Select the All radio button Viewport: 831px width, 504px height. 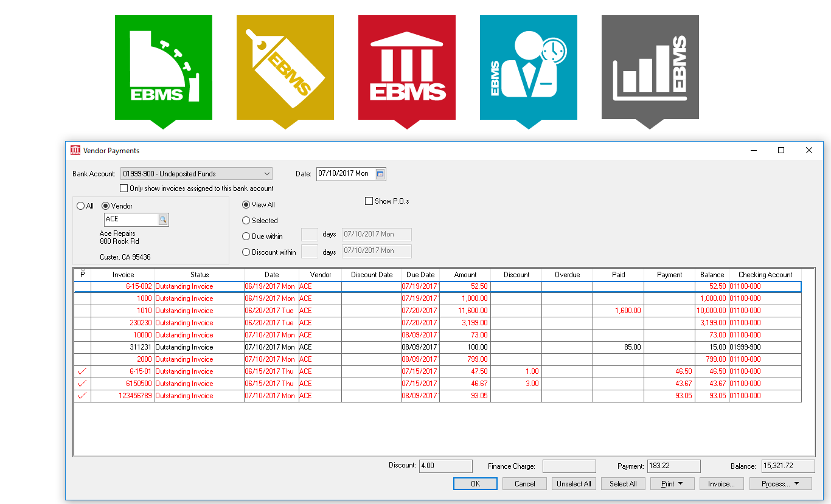click(81, 206)
